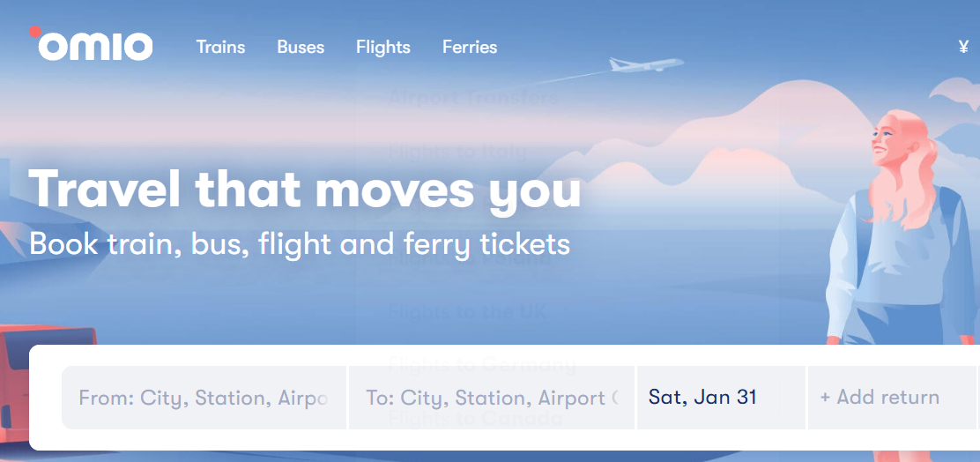The height and width of the screenshot is (462, 980).
Task: Select the faint Airport Transfers menu entry
Action: pos(473,97)
